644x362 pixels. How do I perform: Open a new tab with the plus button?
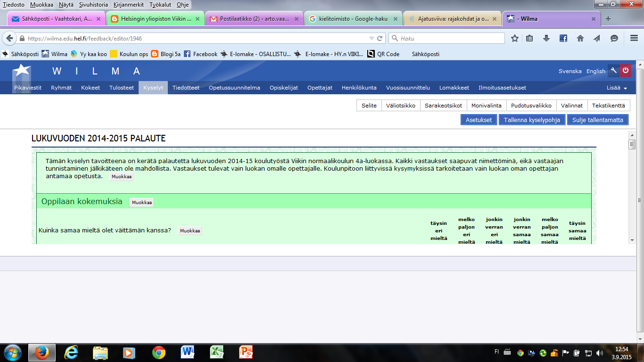pos(608,19)
